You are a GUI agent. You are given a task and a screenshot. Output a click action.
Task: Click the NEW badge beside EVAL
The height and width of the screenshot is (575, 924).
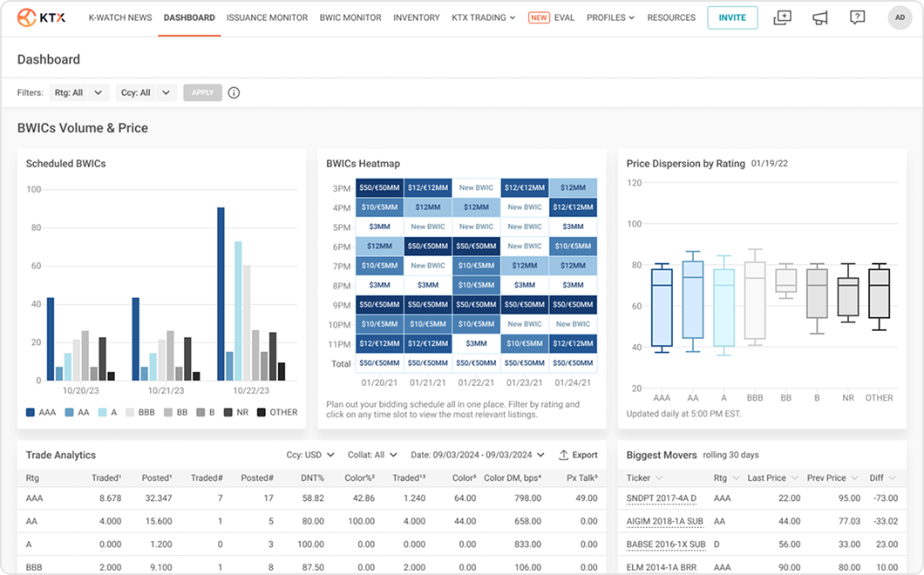(x=539, y=17)
